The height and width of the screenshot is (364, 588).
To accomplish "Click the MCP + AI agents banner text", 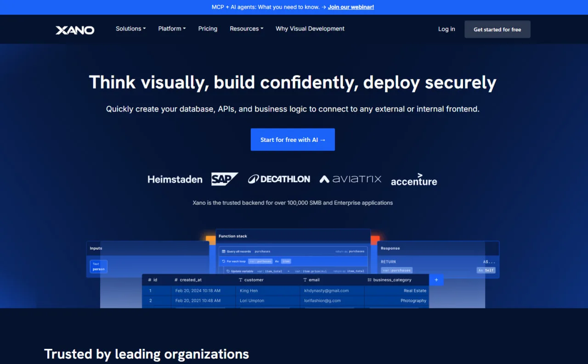I will pos(266,7).
